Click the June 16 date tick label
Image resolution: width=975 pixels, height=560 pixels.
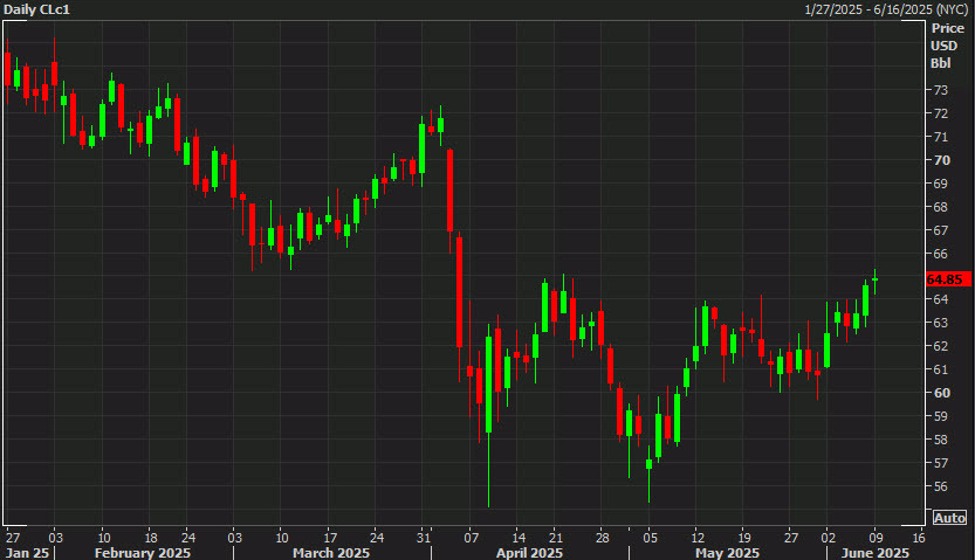[918, 535]
